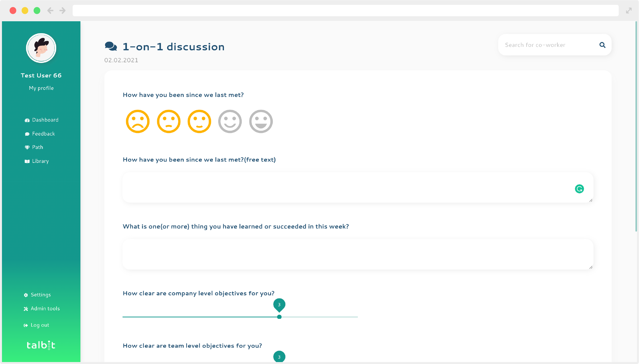This screenshot has height=364, width=639.
Task: Select the neutral slight-smile face rating
Action: coord(199,122)
